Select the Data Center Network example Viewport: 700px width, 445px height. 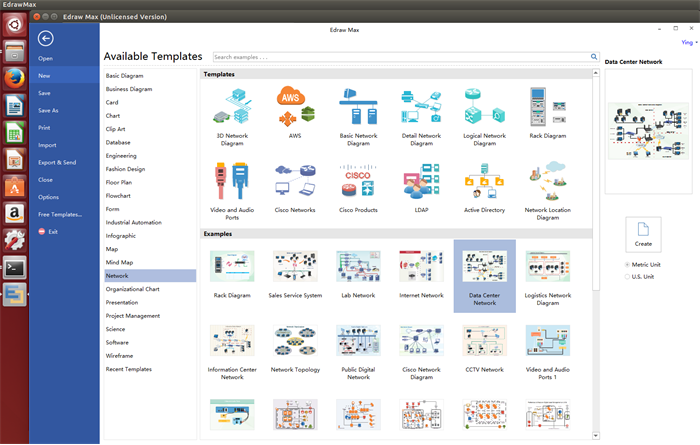coord(484,276)
